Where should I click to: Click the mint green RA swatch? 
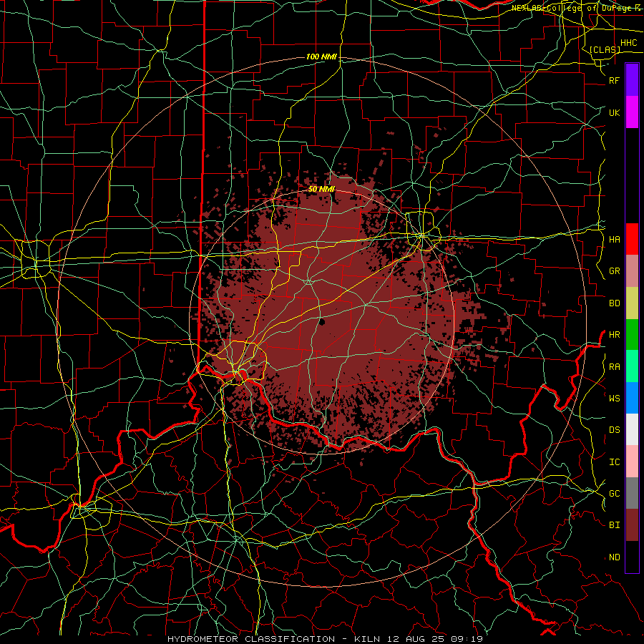pos(632,366)
